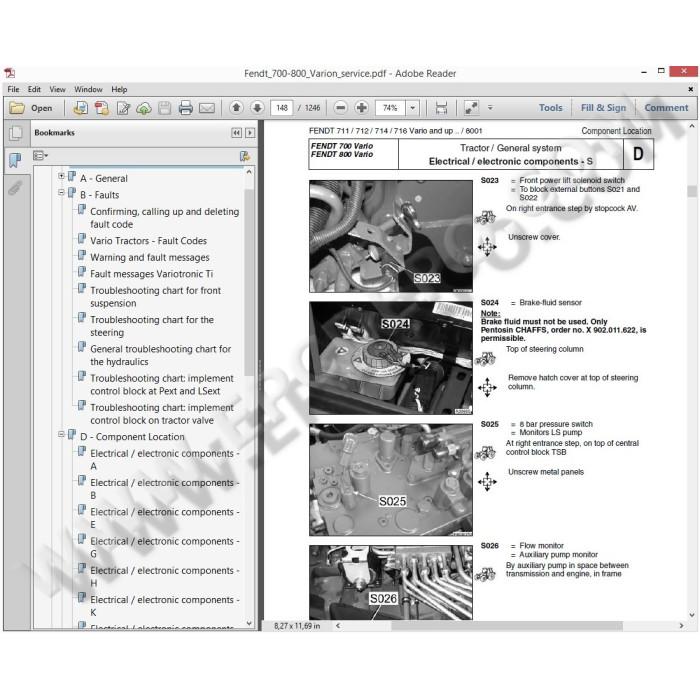Click the Adobe Reader title bar icon

coord(10,73)
